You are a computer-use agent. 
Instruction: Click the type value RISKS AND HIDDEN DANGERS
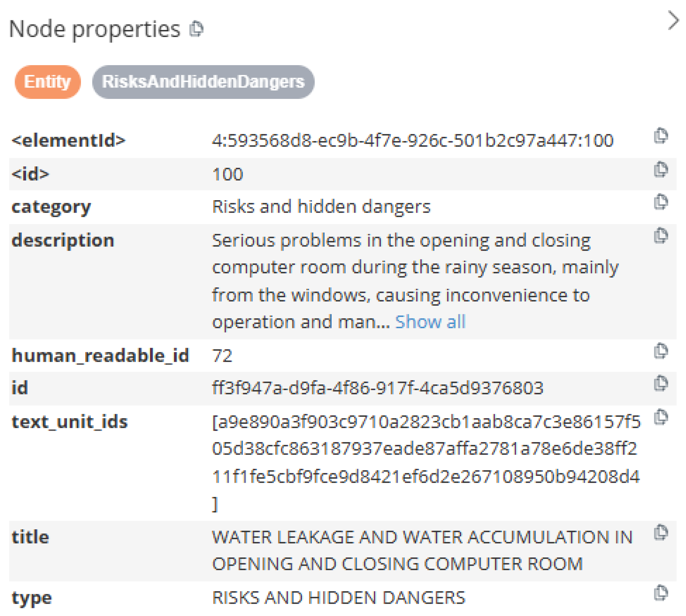point(339,597)
